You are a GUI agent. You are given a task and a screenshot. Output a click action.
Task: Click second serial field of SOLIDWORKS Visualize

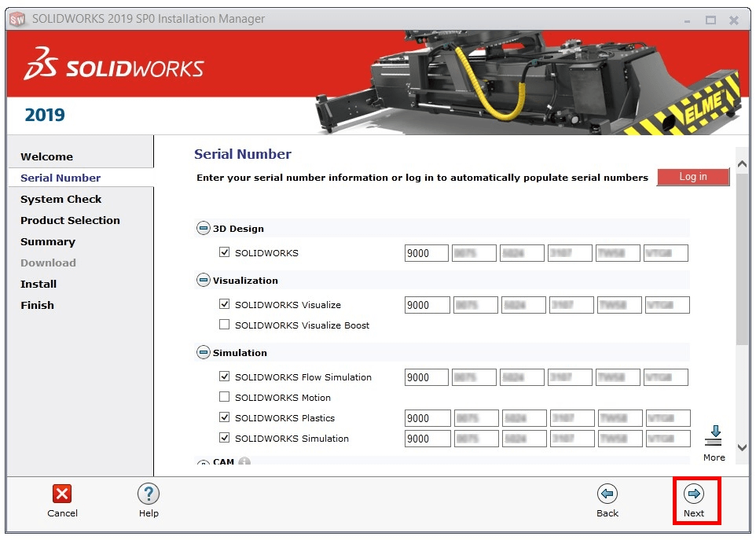click(476, 305)
